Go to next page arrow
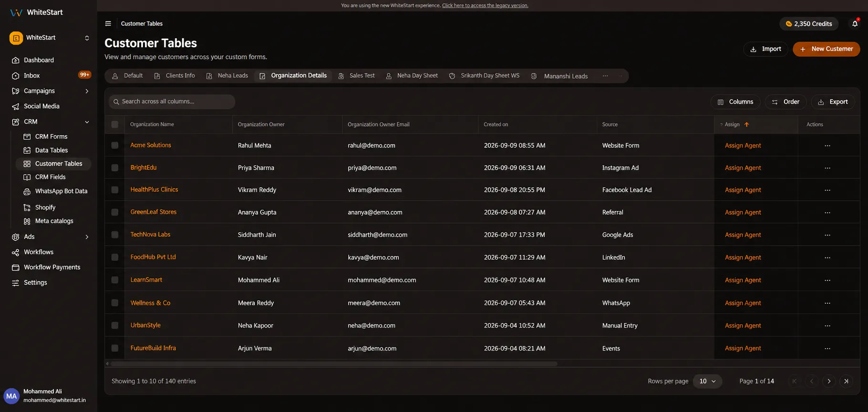Viewport: 868px width, 412px height. click(x=829, y=381)
